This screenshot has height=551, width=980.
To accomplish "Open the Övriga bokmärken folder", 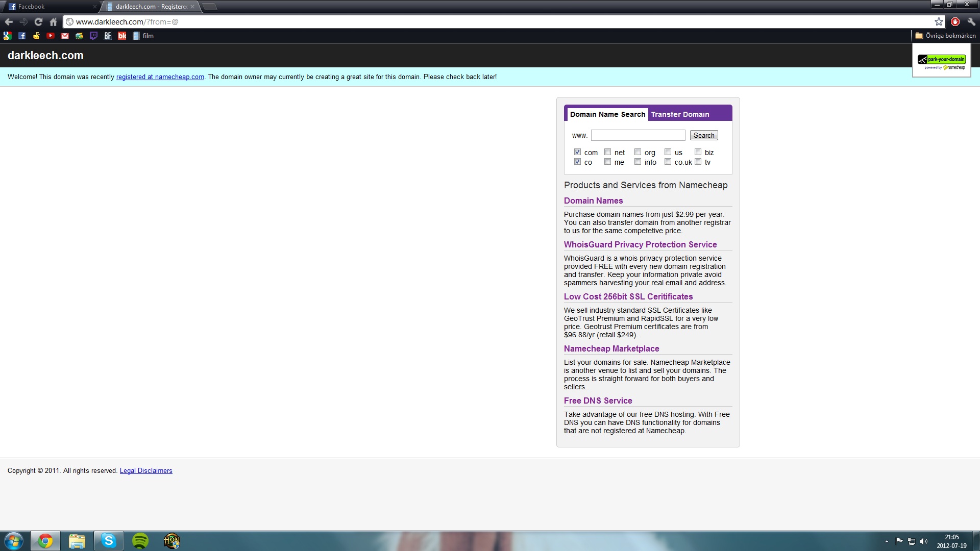I will (945, 36).
